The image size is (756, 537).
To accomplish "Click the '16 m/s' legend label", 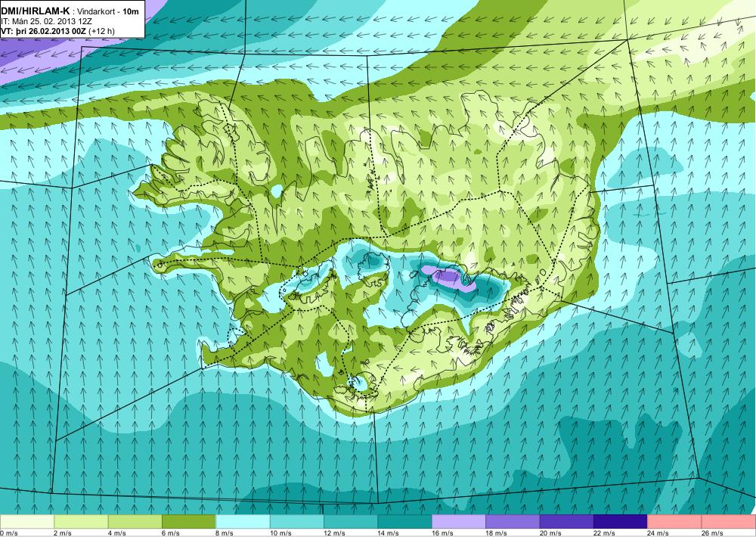I will (x=442, y=532).
